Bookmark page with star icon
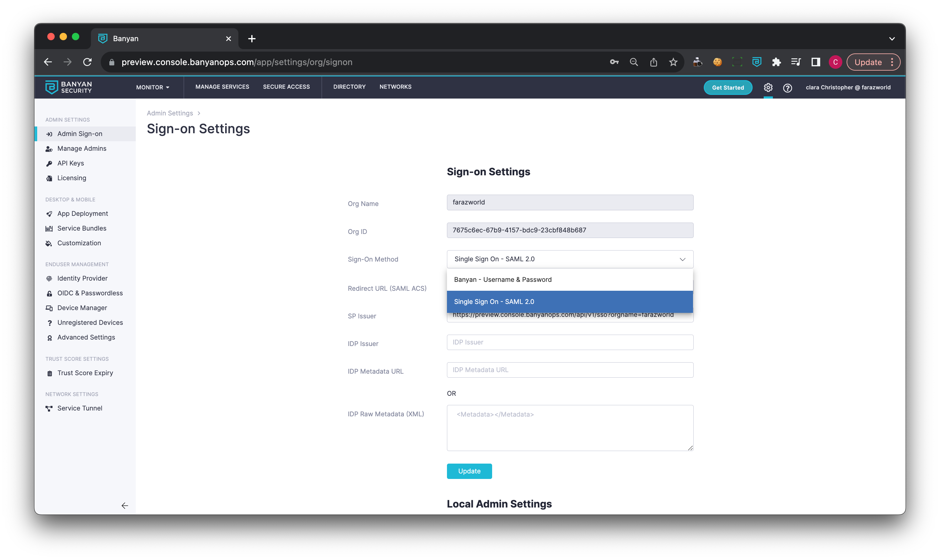 coord(673,62)
